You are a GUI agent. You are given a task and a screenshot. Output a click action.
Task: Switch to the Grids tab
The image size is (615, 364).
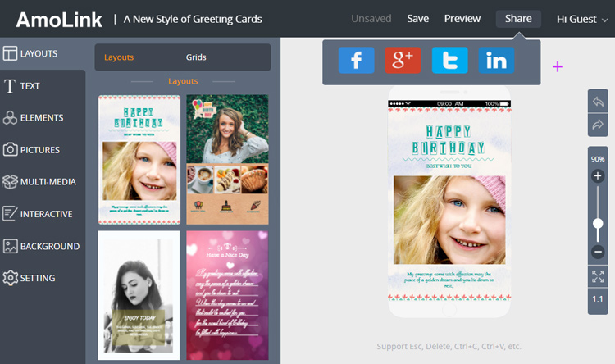coord(196,57)
